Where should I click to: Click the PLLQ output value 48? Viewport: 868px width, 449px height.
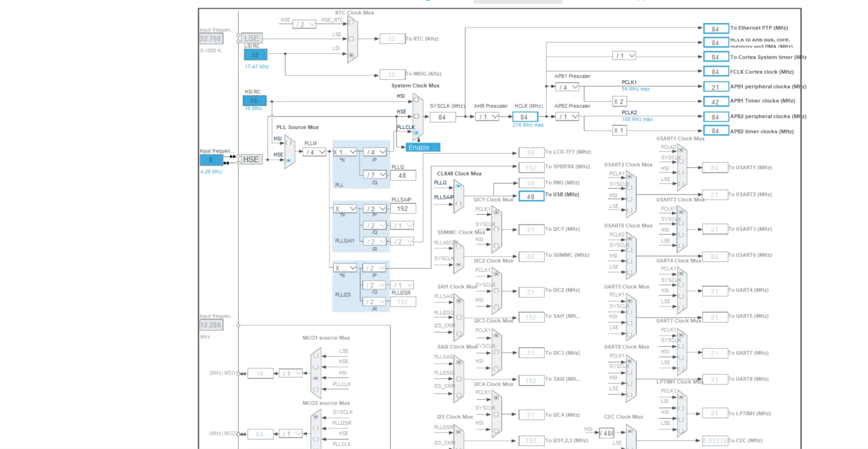point(403,175)
